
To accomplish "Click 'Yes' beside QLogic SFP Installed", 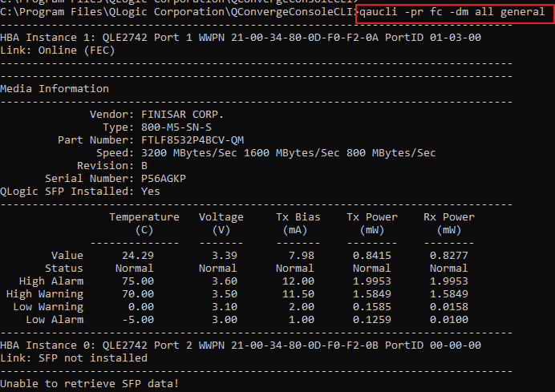I will pyautogui.click(x=151, y=192).
